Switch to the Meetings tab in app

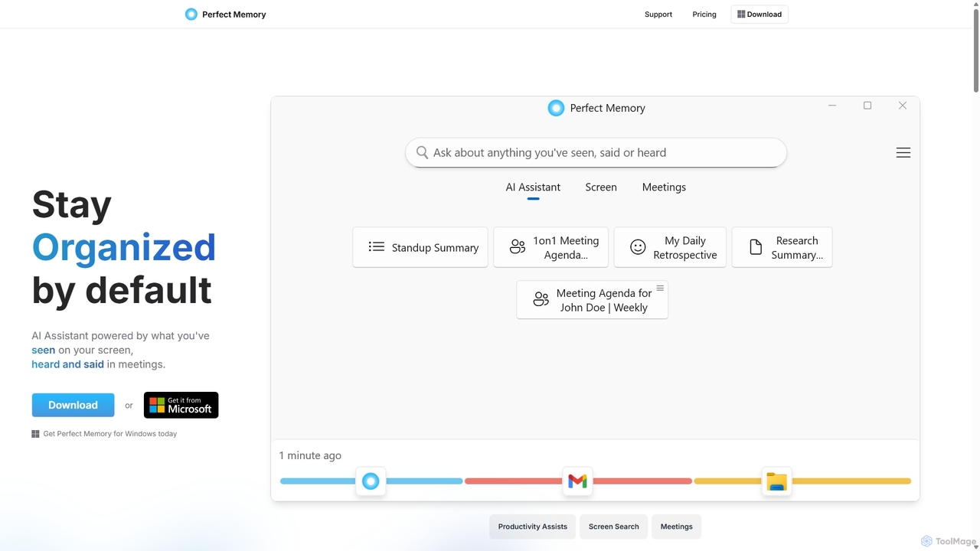pyautogui.click(x=664, y=187)
